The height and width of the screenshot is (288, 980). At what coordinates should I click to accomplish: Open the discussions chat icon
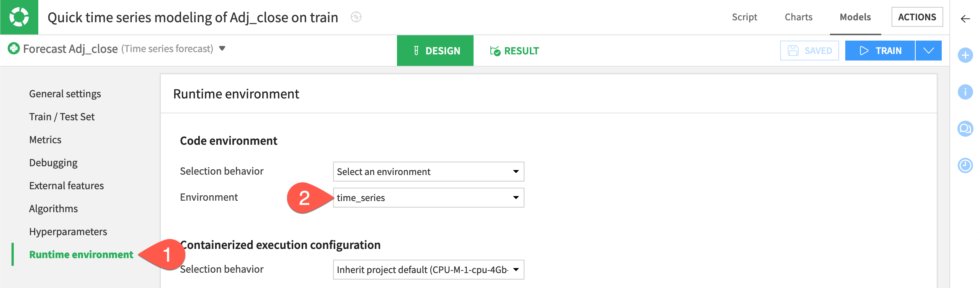pyautogui.click(x=965, y=129)
